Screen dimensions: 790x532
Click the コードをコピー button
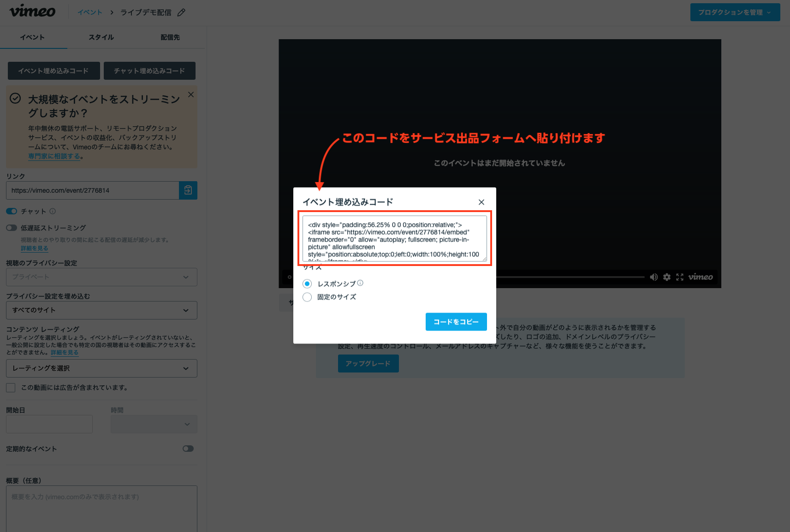click(x=456, y=322)
